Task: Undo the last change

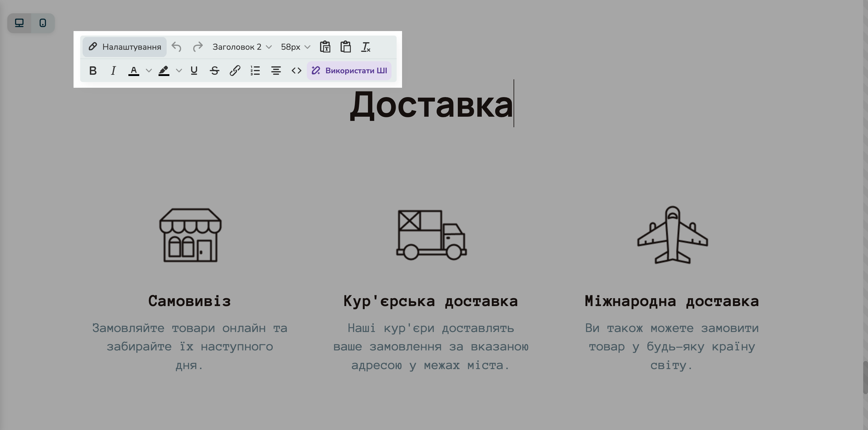Action: point(177,47)
